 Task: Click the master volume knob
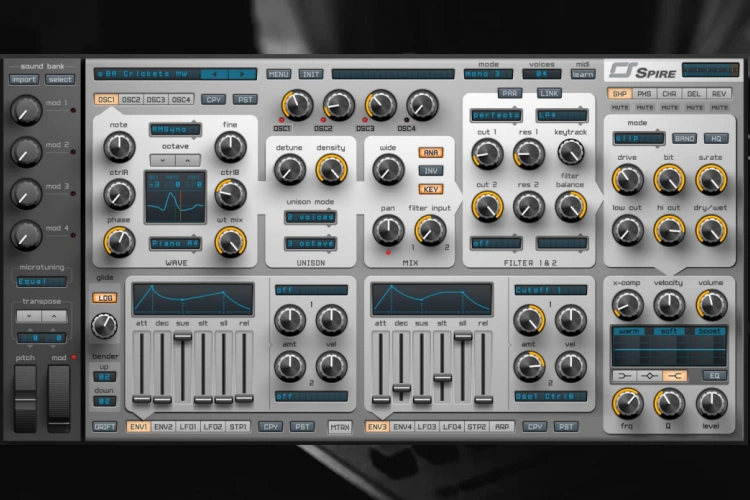tap(711, 305)
